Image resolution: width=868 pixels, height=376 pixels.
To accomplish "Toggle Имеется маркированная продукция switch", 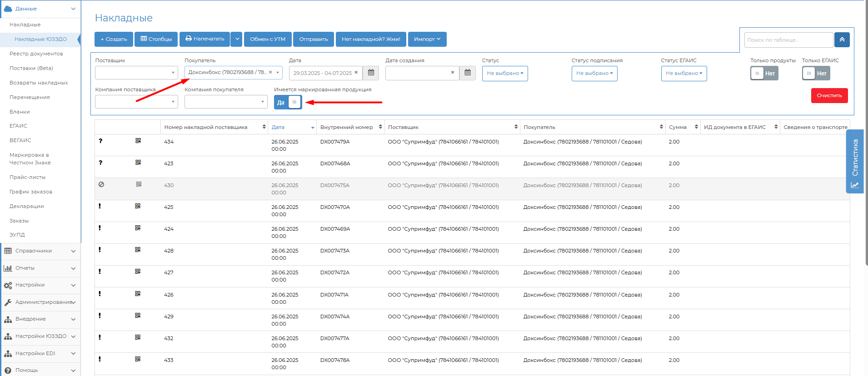I will click(288, 103).
